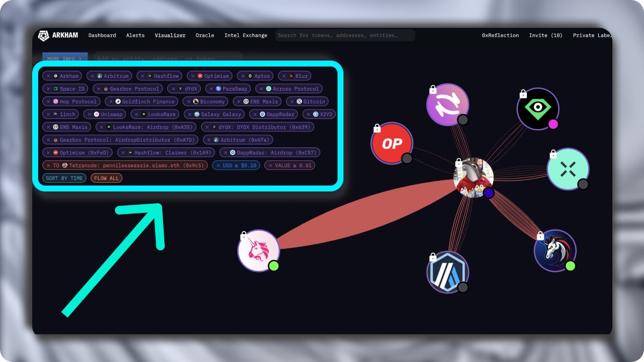Select the Arbitrum node in graph
The height and width of the screenshot is (362, 644).
(x=448, y=272)
